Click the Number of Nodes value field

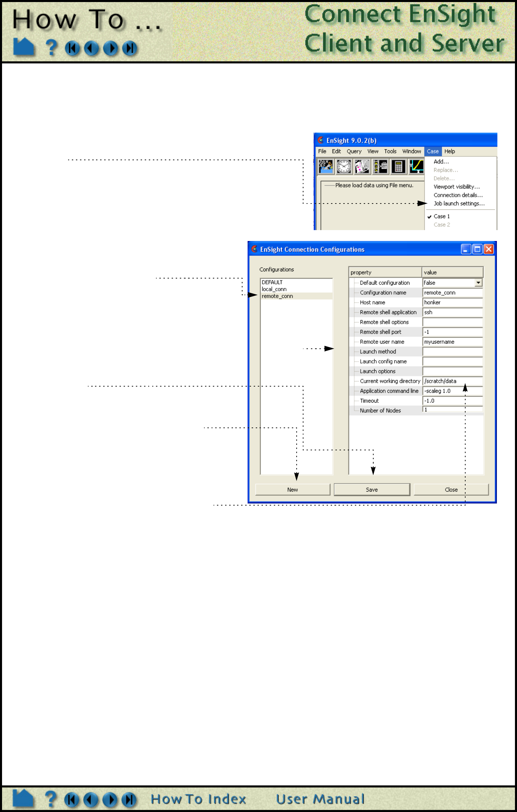pyautogui.click(x=453, y=410)
